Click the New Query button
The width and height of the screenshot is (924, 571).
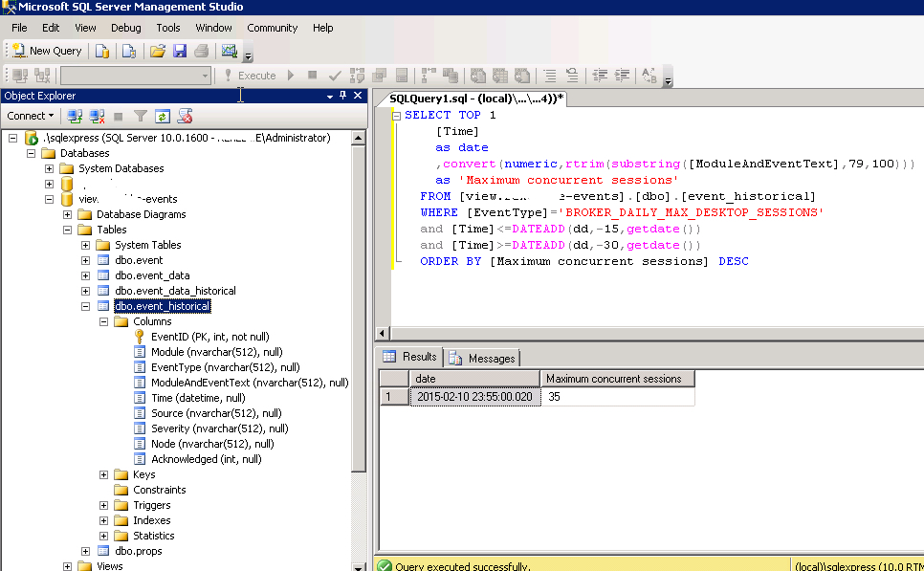(47, 51)
